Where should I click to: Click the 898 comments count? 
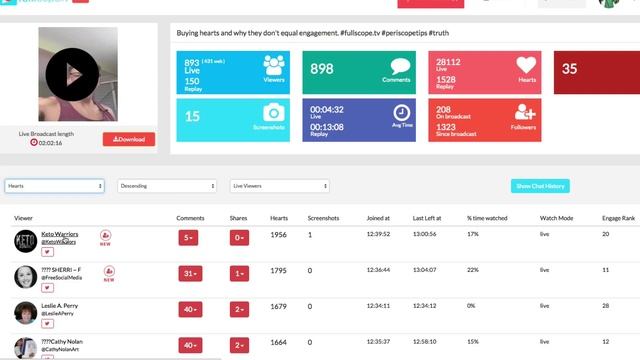tap(322, 69)
